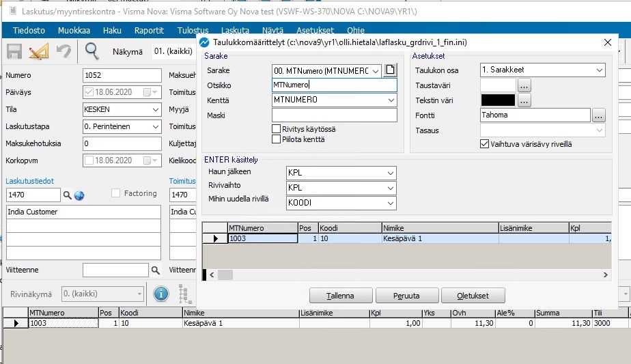Screen dimensions: 631x364
Task: Open the Asetukset menu
Action: [x=315, y=30]
